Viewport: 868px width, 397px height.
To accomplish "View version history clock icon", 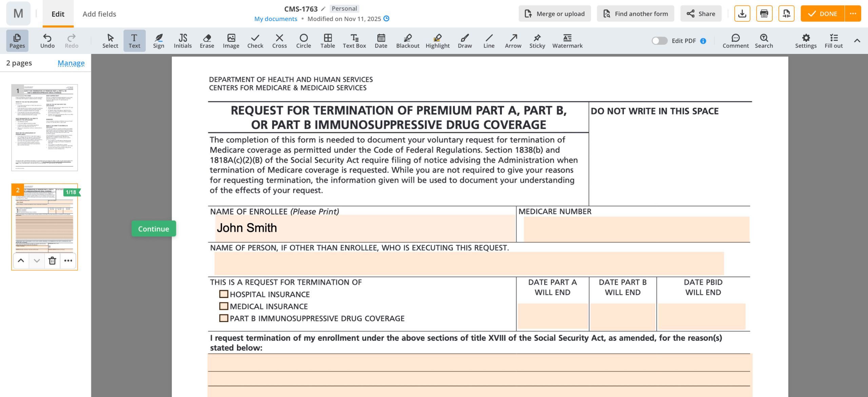I will pyautogui.click(x=386, y=19).
